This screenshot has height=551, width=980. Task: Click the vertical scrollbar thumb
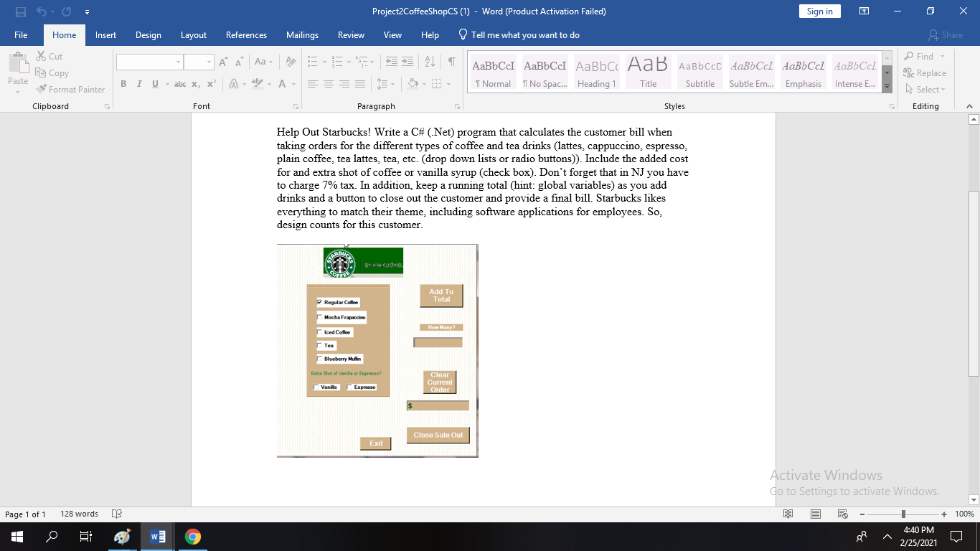point(974,284)
